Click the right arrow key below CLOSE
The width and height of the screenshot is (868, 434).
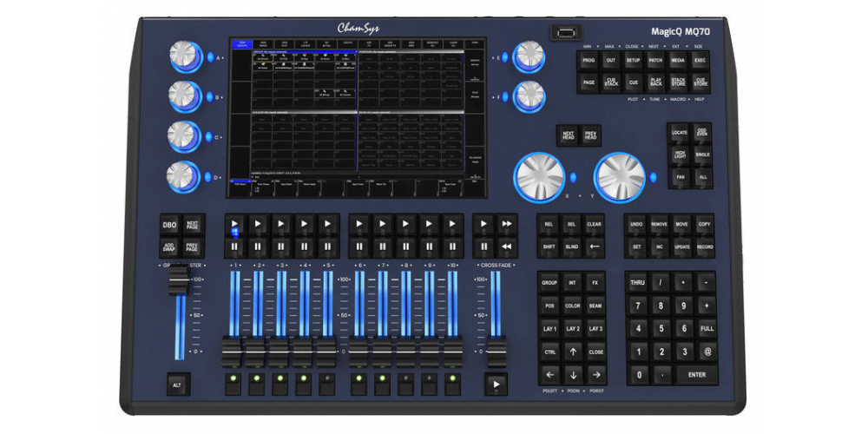click(x=596, y=375)
